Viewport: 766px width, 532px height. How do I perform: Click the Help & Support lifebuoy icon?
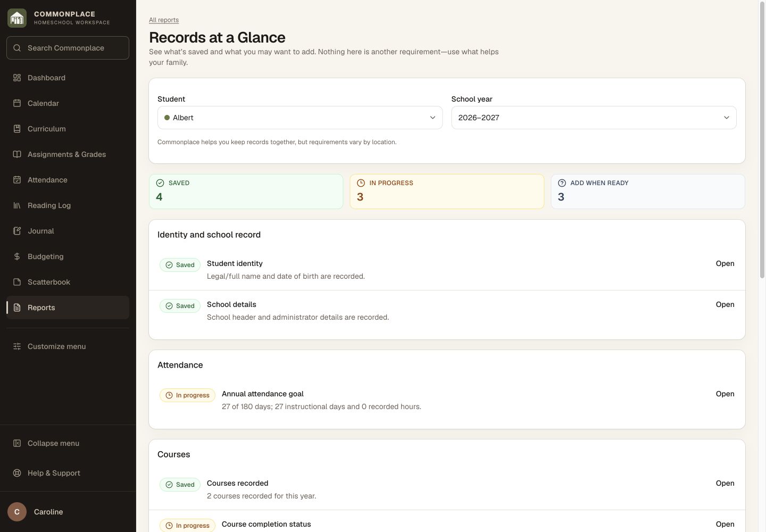[x=17, y=473]
